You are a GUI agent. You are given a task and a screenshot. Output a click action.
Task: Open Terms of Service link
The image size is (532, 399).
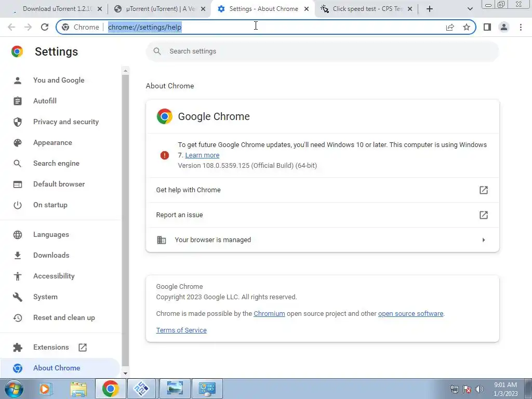[181, 330]
